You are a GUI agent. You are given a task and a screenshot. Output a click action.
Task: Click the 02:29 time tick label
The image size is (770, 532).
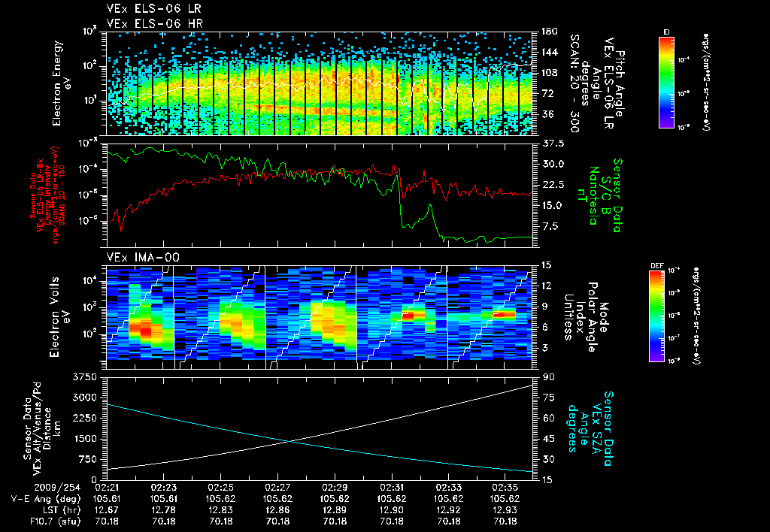click(x=335, y=488)
